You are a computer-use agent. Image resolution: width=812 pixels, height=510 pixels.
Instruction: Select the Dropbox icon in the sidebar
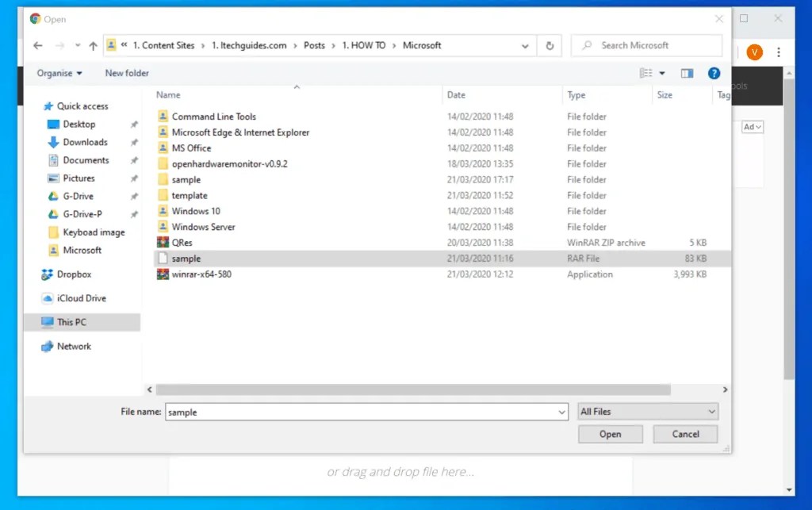[x=47, y=275]
